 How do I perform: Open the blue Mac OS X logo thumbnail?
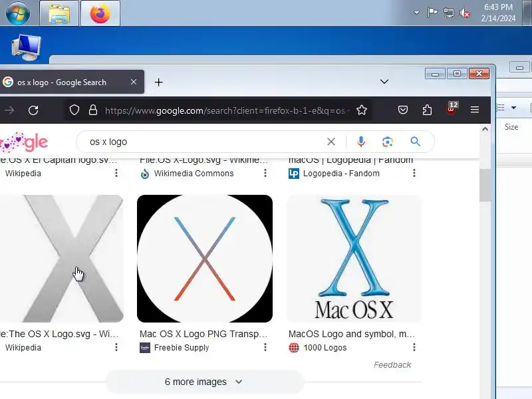tap(354, 259)
